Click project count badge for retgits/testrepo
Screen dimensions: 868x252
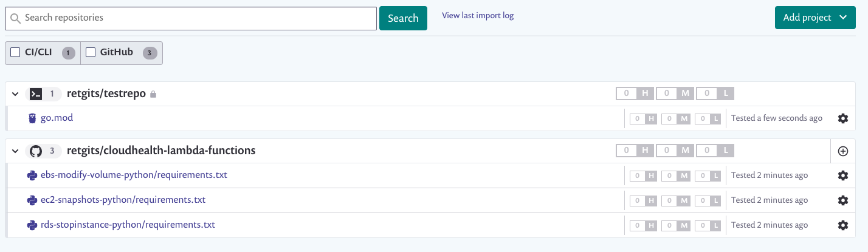click(52, 94)
